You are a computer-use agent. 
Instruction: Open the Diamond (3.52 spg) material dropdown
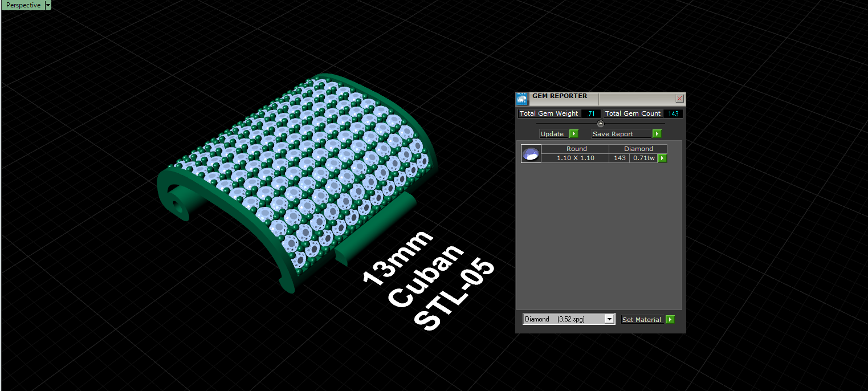(568, 319)
